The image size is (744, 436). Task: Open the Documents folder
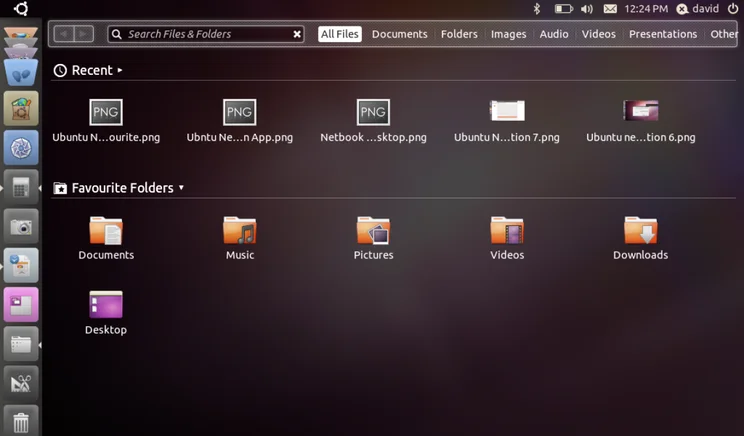[x=106, y=238]
